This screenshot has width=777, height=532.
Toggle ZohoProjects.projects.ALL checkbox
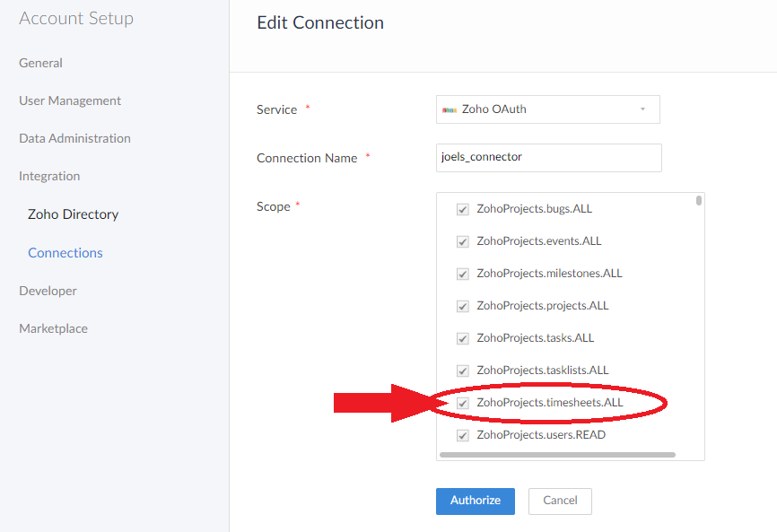(463, 306)
